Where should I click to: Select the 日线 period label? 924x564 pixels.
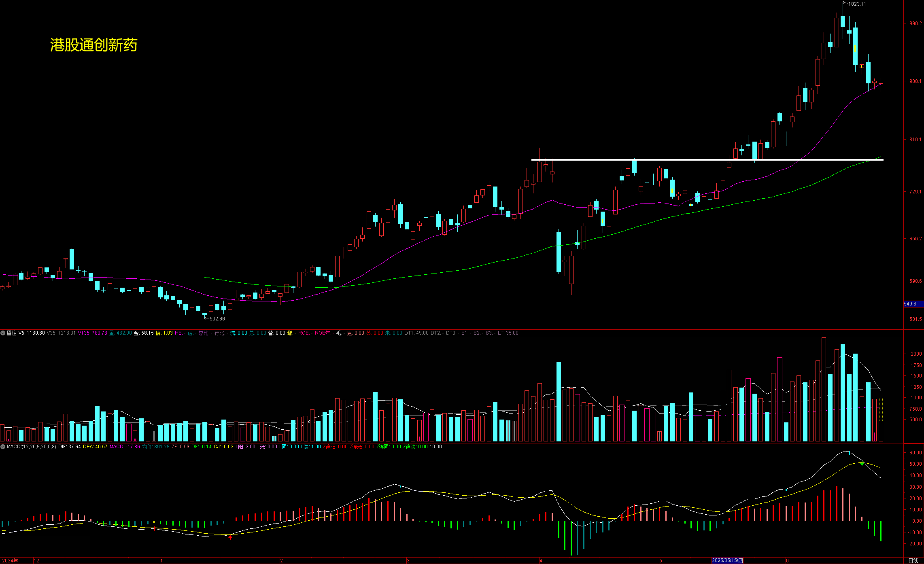point(913,560)
